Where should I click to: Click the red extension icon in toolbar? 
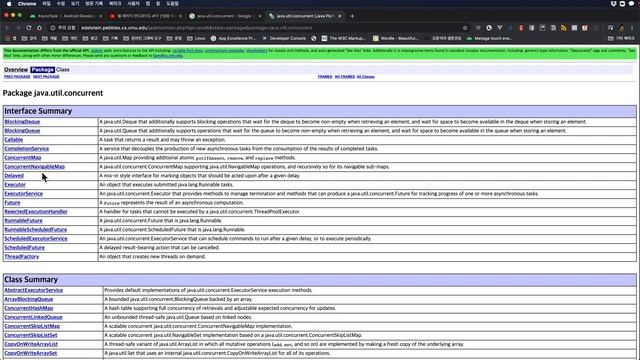point(521,28)
